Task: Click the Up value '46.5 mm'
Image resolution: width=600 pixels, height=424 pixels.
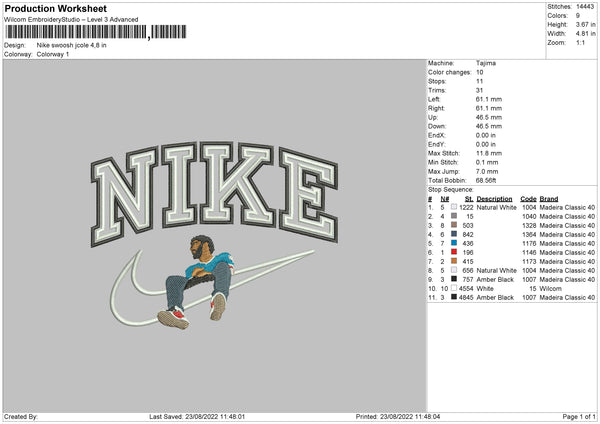Action: [x=489, y=117]
